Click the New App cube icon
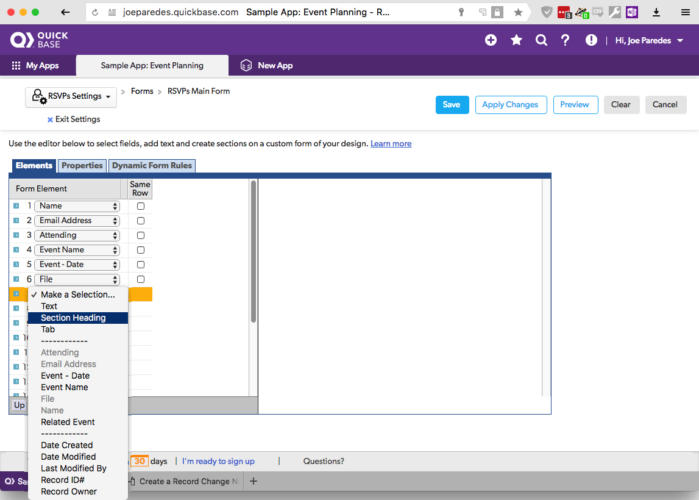 tap(246, 66)
